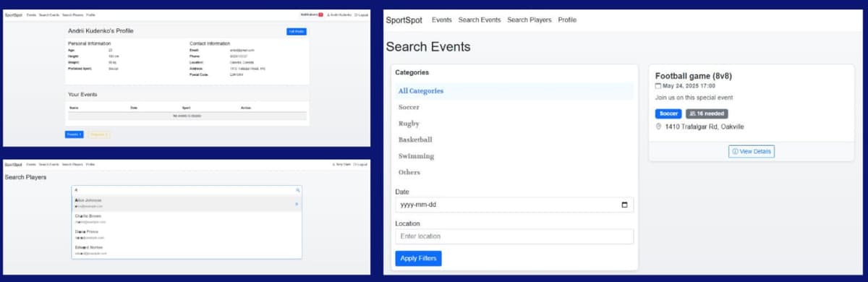
Task: Click the blue Soccer tag on event card
Action: pyautogui.click(x=668, y=114)
